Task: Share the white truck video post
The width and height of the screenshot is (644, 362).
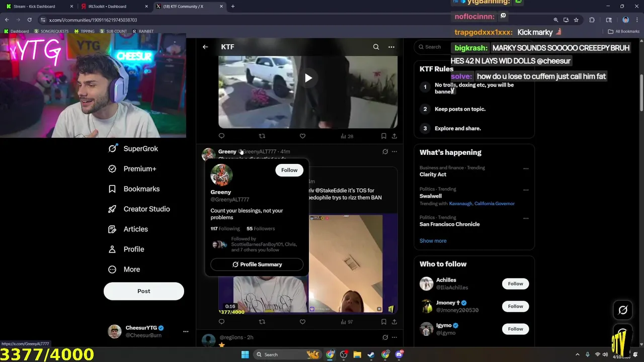Action: [394, 136]
